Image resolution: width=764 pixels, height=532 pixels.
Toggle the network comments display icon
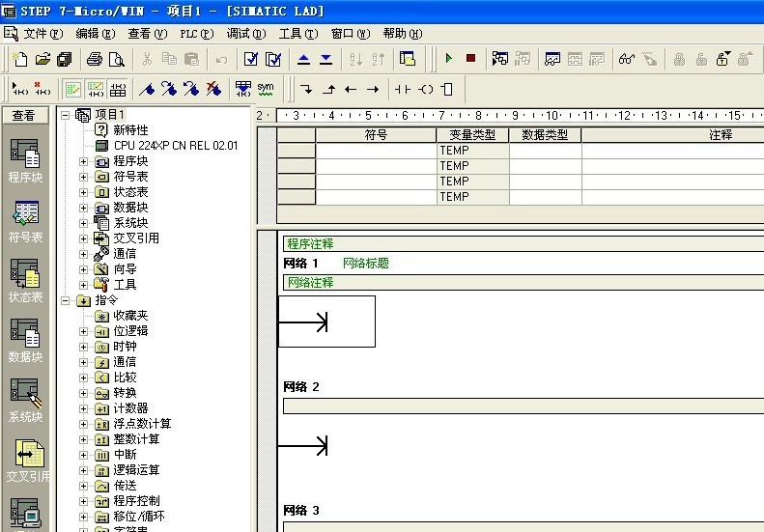point(95,89)
